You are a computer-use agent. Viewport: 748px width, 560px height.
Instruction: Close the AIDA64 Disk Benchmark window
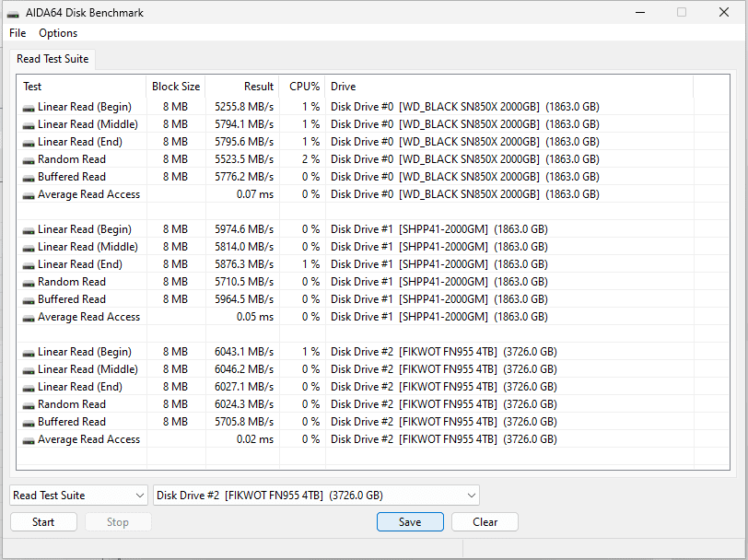tap(724, 12)
